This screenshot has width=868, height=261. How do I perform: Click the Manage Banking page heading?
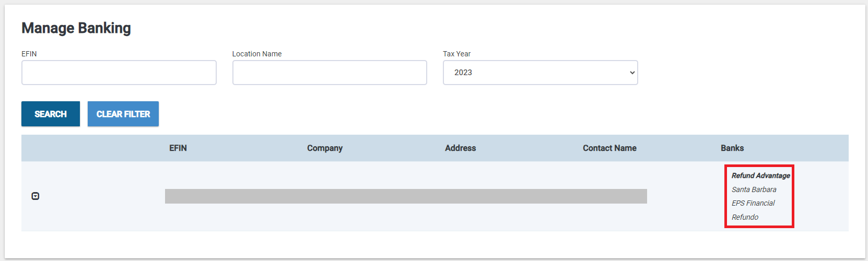(76, 28)
